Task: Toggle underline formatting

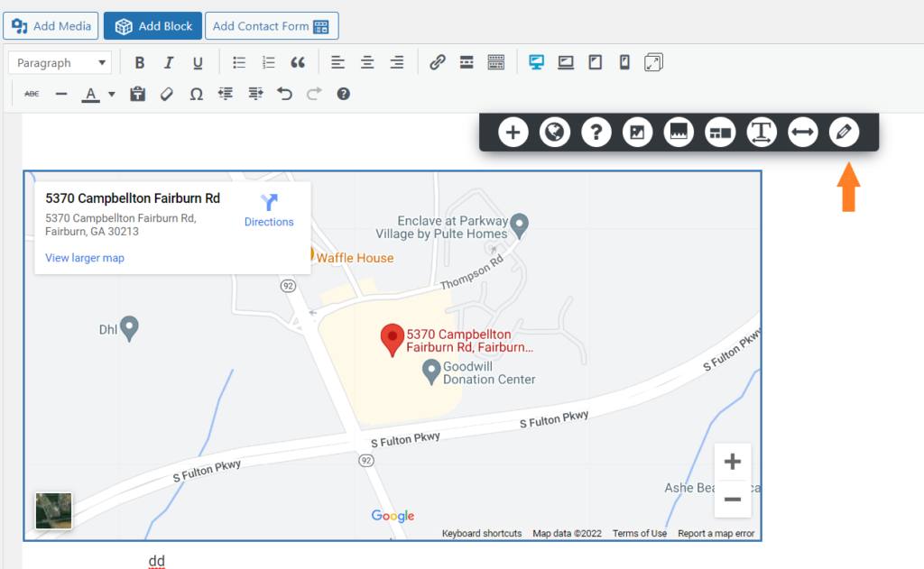Action: pos(198,62)
